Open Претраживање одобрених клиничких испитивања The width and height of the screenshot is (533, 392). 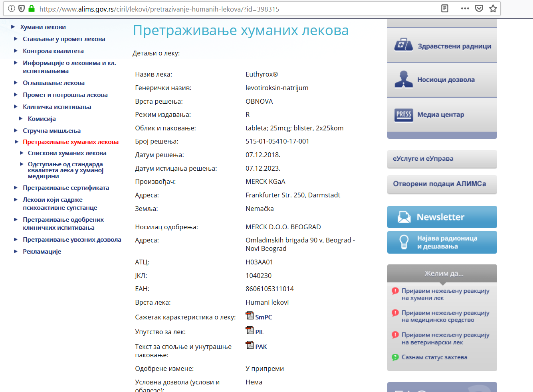(x=63, y=224)
